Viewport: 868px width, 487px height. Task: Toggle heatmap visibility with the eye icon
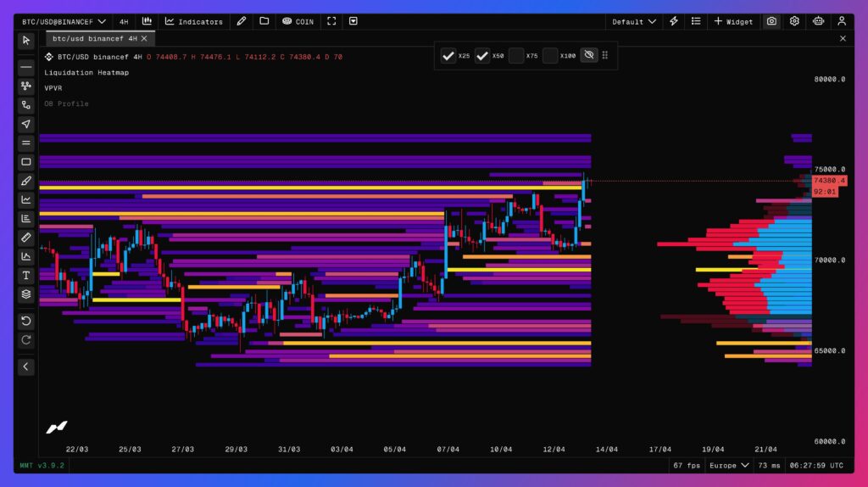(588, 56)
